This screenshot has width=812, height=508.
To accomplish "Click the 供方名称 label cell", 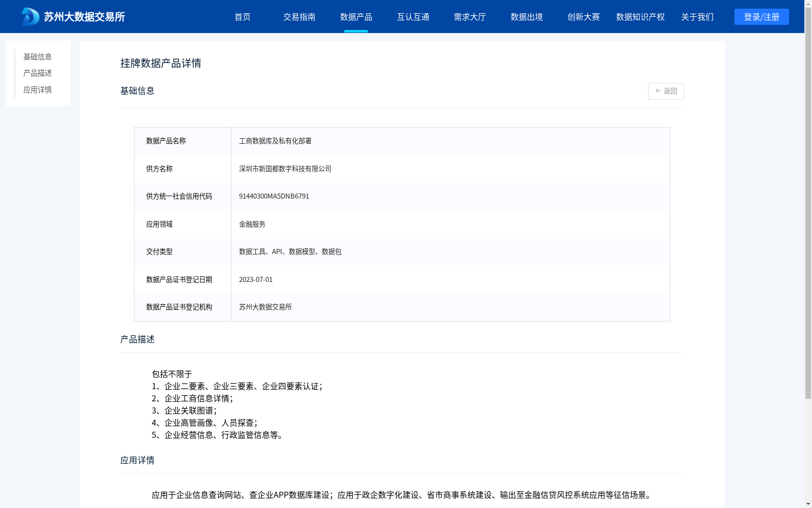I will 183,169.
